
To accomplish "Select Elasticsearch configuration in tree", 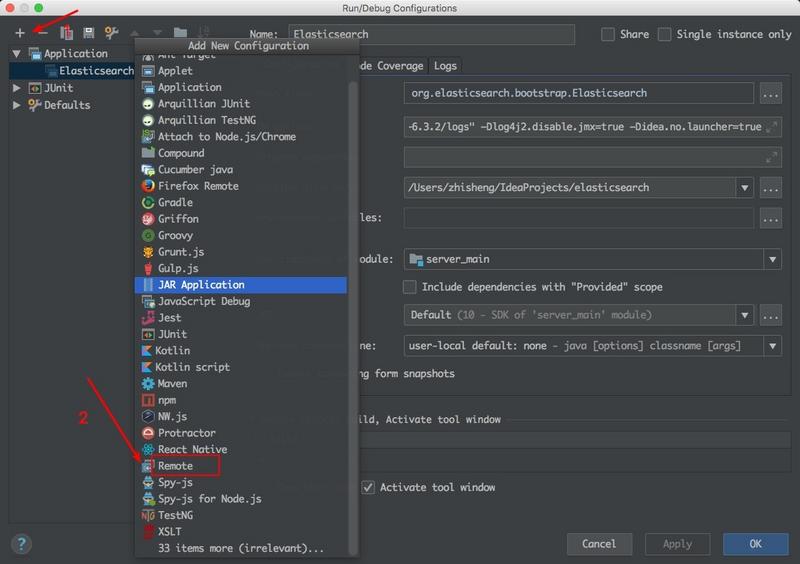I will (71, 70).
